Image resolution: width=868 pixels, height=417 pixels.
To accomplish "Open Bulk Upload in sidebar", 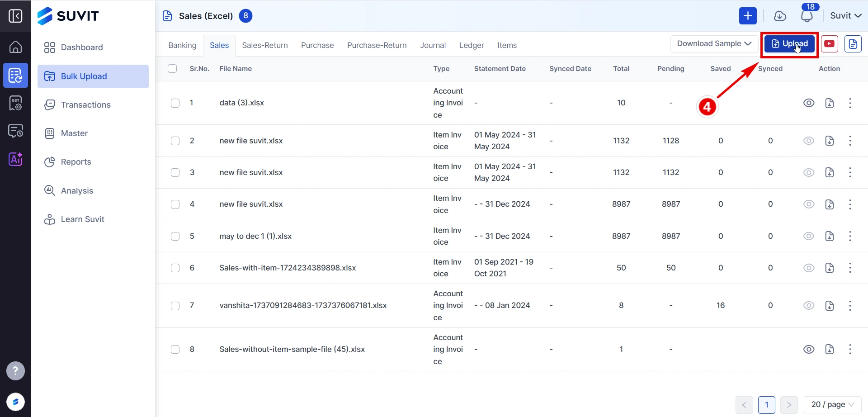I will coord(93,76).
